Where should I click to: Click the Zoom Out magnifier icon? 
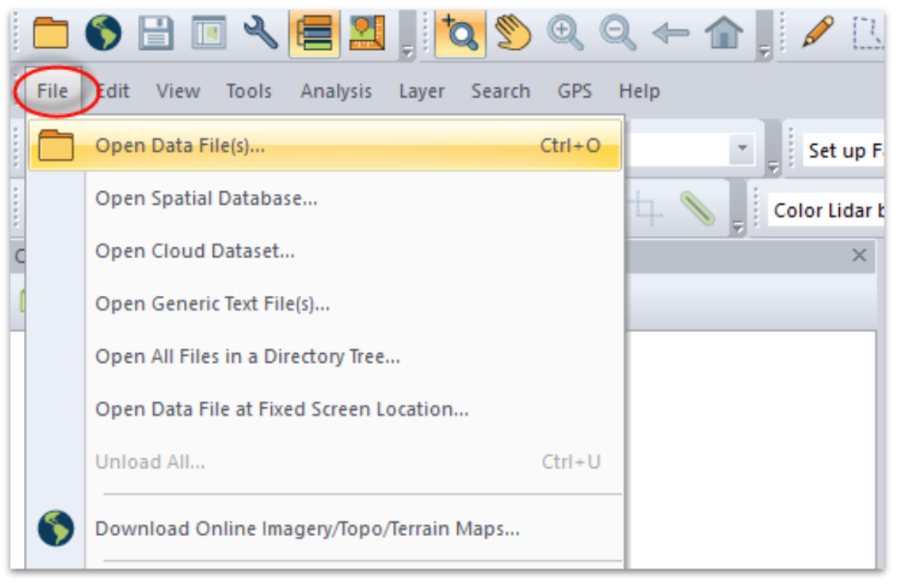click(x=618, y=33)
